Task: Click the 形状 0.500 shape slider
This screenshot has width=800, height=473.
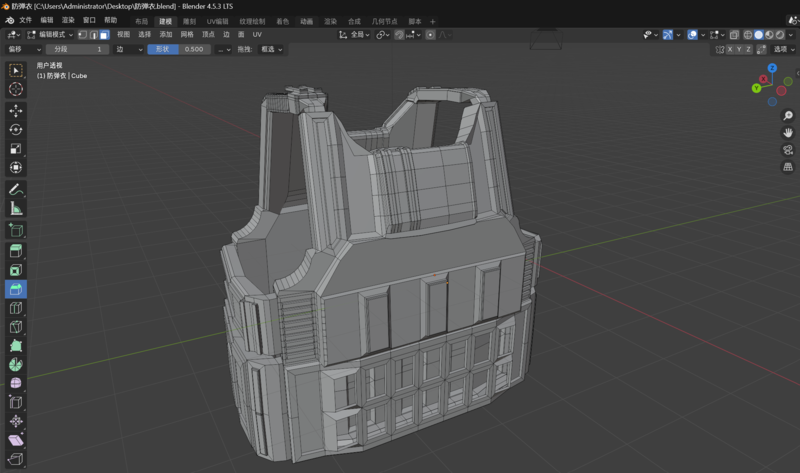Action: tap(178, 49)
